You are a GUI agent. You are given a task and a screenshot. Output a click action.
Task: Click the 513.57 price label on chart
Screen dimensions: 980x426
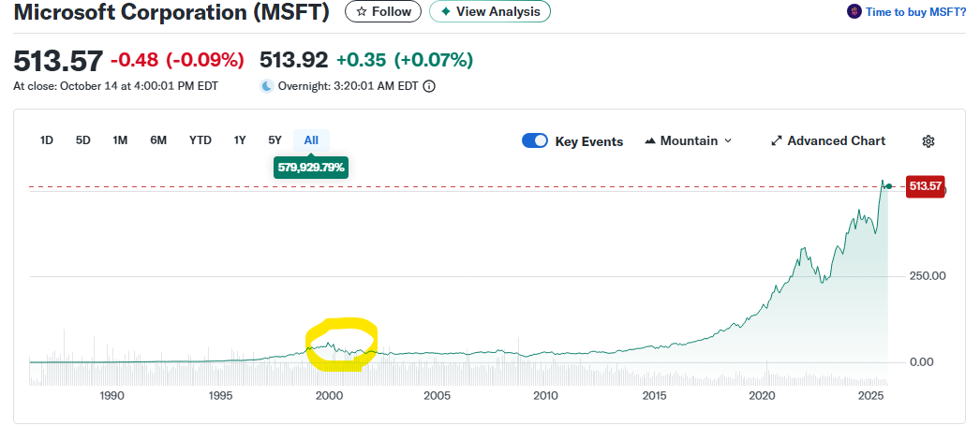924,186
